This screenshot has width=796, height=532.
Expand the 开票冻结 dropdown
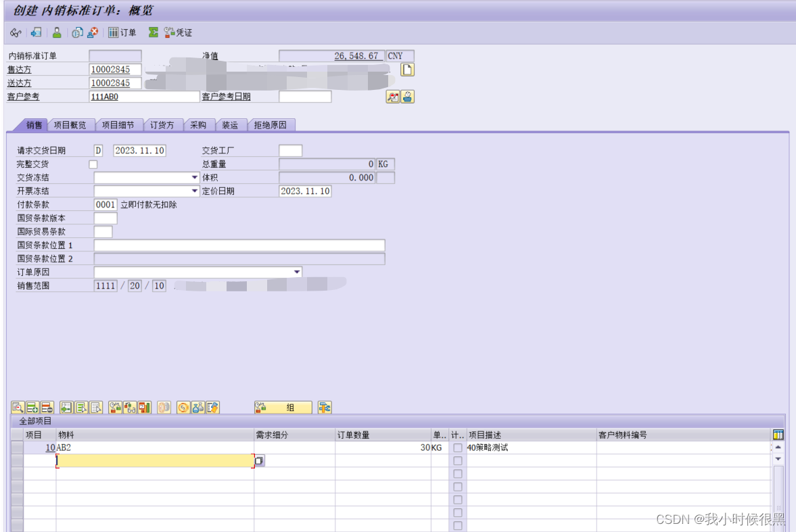[x=195, y=191]
